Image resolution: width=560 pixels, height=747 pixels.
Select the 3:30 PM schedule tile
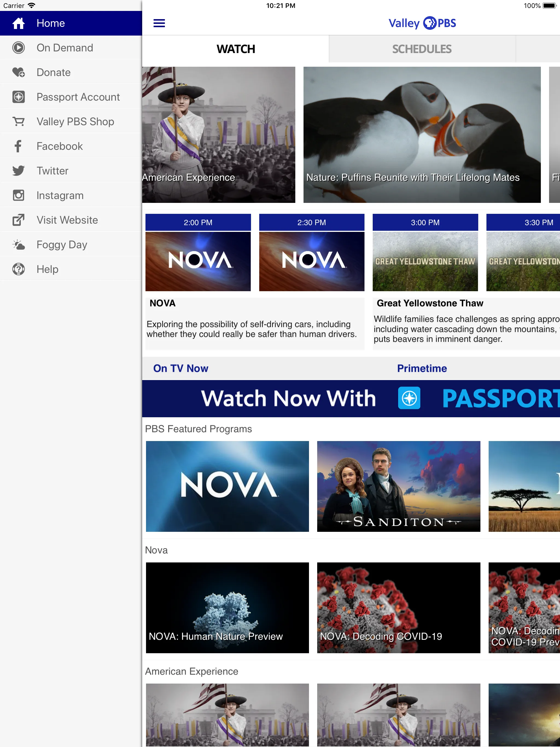coord(523,253)
